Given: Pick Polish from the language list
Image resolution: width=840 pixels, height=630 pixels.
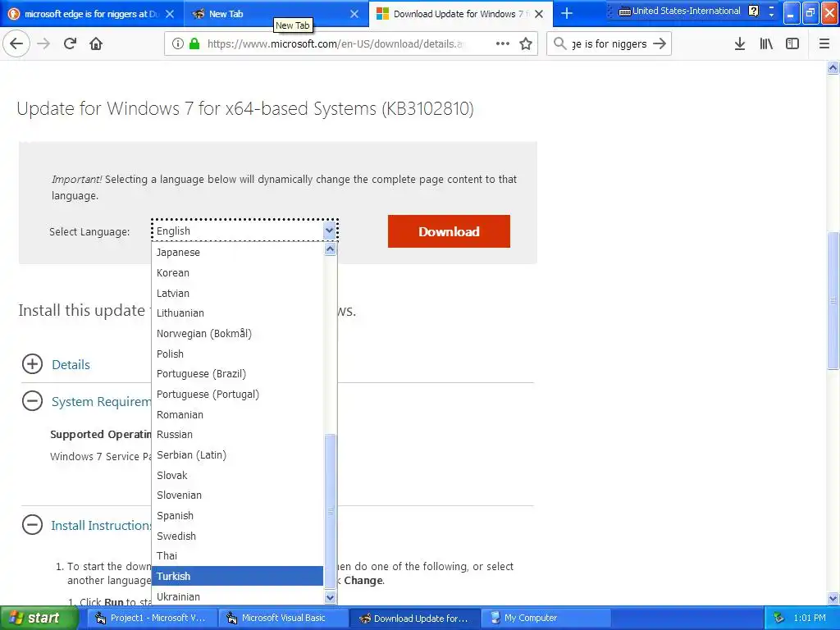Looking at the screenshot, I should (237, 354).
